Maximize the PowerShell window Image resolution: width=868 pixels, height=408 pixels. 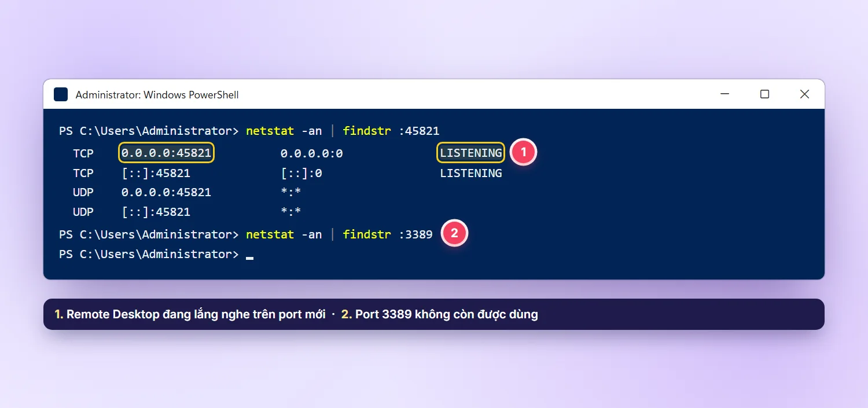(x=764, y=94)
